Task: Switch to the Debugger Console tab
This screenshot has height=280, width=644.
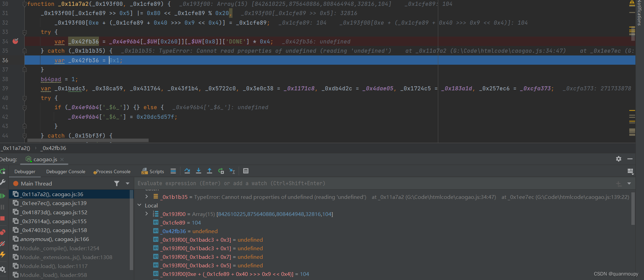Action: [66, 171]
